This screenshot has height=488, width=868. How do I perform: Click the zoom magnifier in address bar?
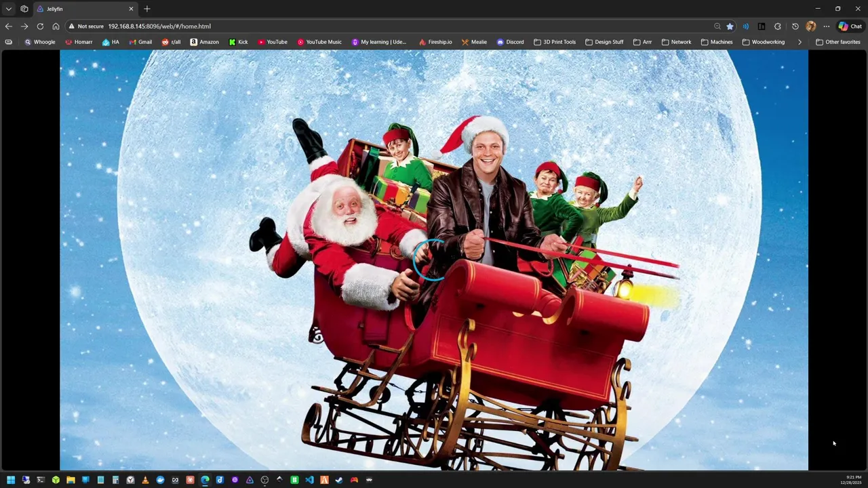point(717,26)
